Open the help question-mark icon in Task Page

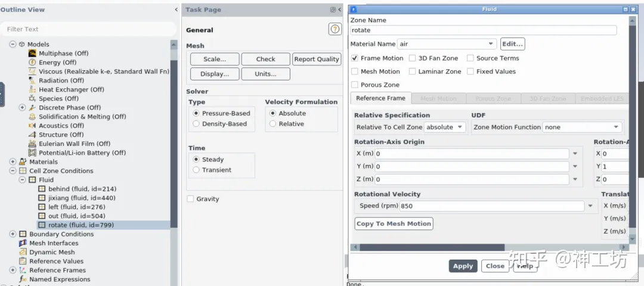coord(335,29)
